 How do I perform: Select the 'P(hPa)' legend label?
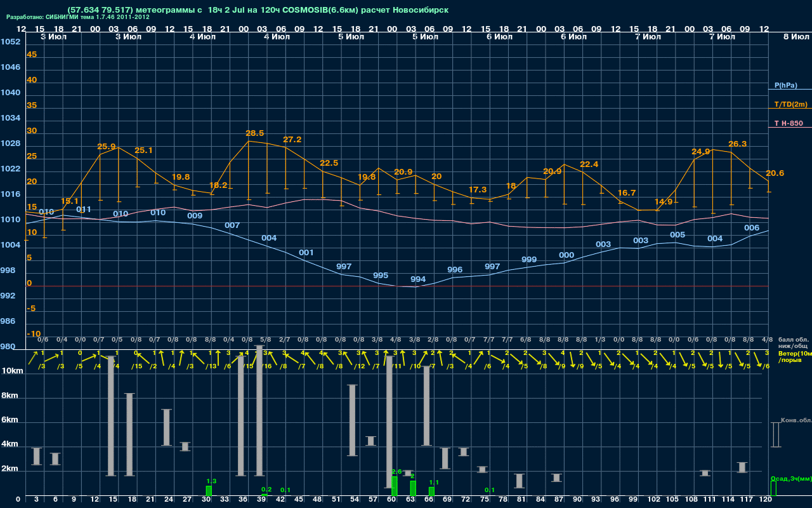click(x=786, y=85)
